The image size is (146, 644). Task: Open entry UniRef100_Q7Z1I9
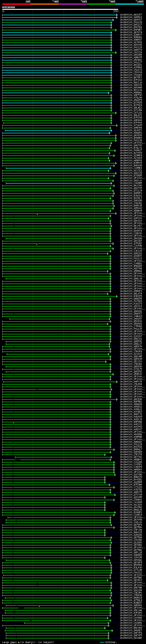[x=131, y=191]
